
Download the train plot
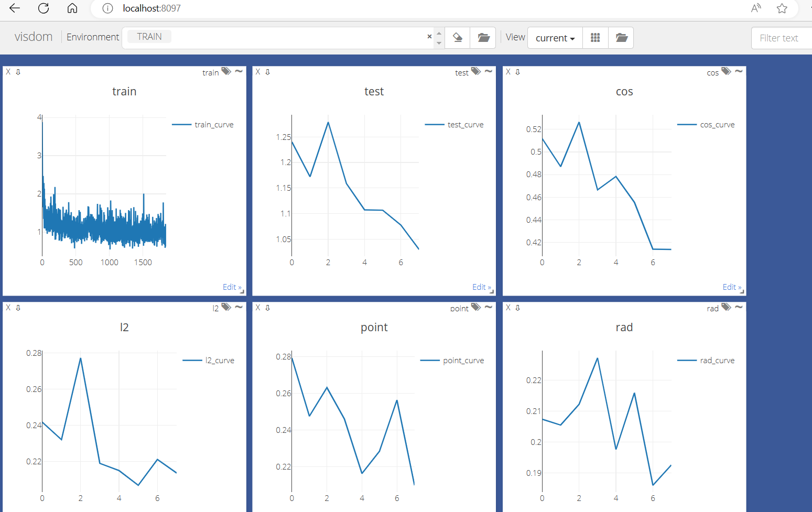click(18, 72)
